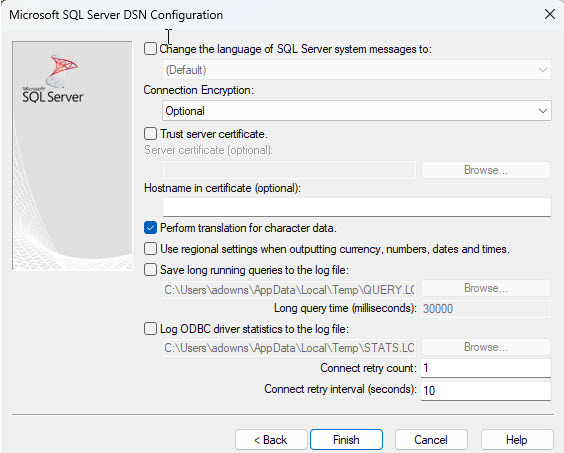Toggle Save long running queries checkbox

click(x=150, y=269)
